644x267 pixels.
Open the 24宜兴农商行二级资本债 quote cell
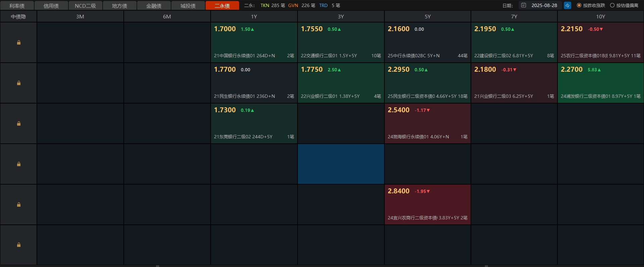[x=427, y=205]
